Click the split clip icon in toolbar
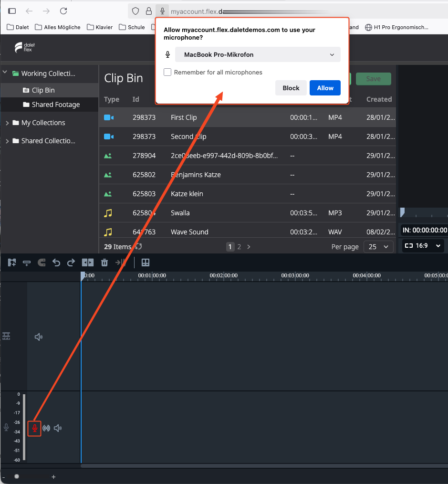Image resolution: width=448 pixels, height=484 pixels. 88,263
